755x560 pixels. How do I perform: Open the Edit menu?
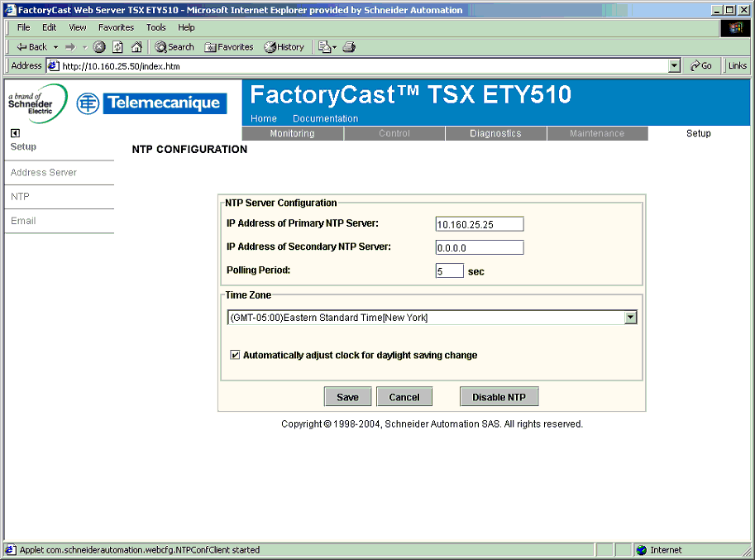click(x=49, y=27)
